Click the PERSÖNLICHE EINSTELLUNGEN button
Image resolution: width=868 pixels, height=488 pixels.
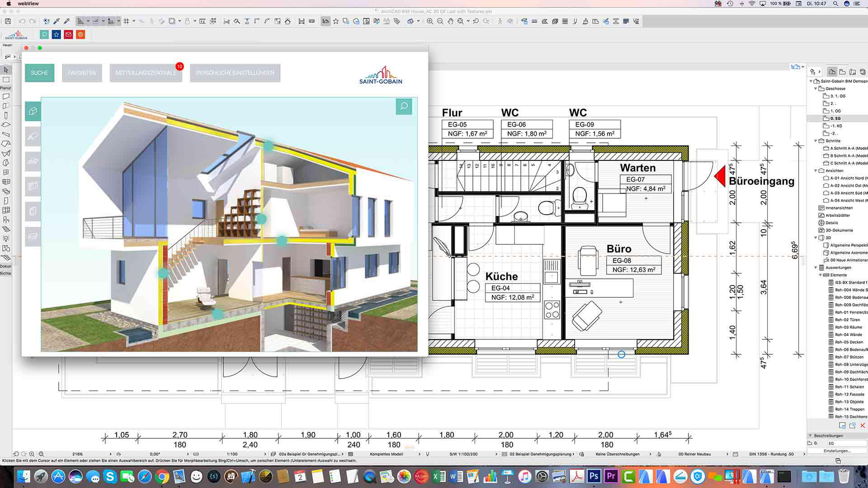click(235, 73)
